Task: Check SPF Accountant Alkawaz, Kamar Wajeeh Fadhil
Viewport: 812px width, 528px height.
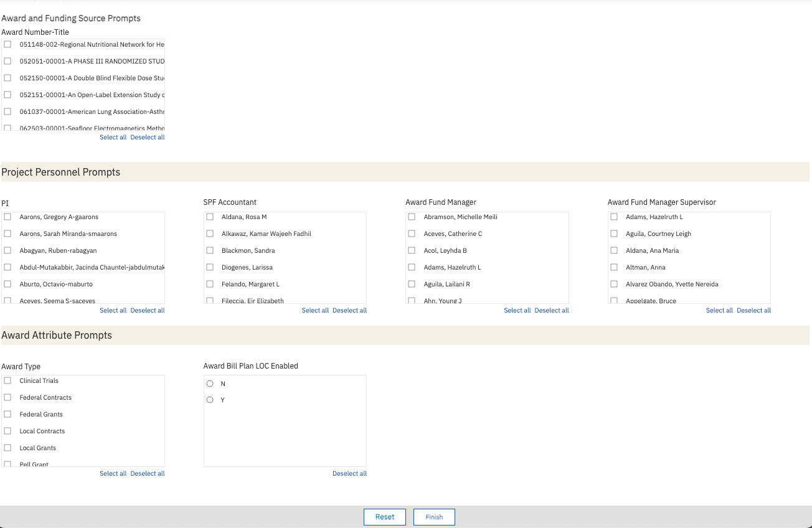Action: [210, 233]
